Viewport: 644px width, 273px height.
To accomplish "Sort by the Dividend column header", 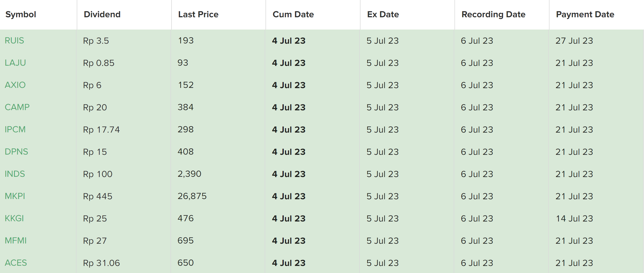I will click(102, 14).
